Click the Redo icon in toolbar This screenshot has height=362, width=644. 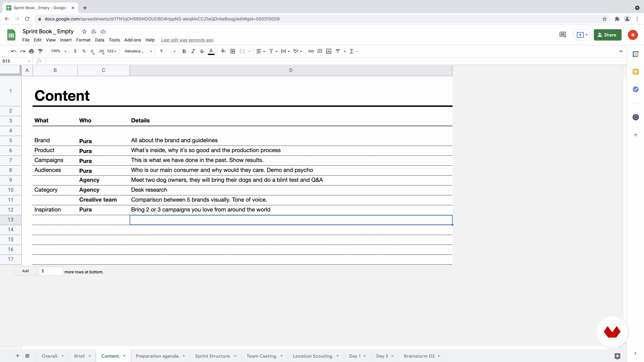pyautogui.click(x=22, y=51)
